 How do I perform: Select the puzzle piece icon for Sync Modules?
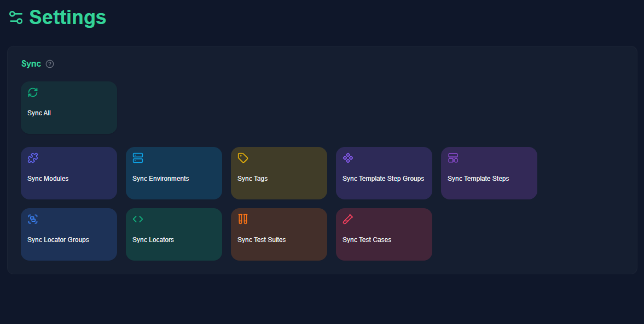tap(33, 158)
